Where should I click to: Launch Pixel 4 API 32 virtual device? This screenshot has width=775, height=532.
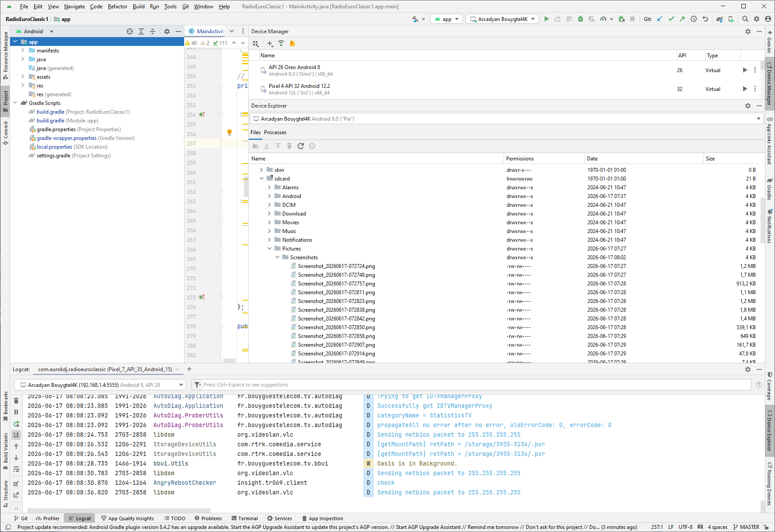point(745,89)
